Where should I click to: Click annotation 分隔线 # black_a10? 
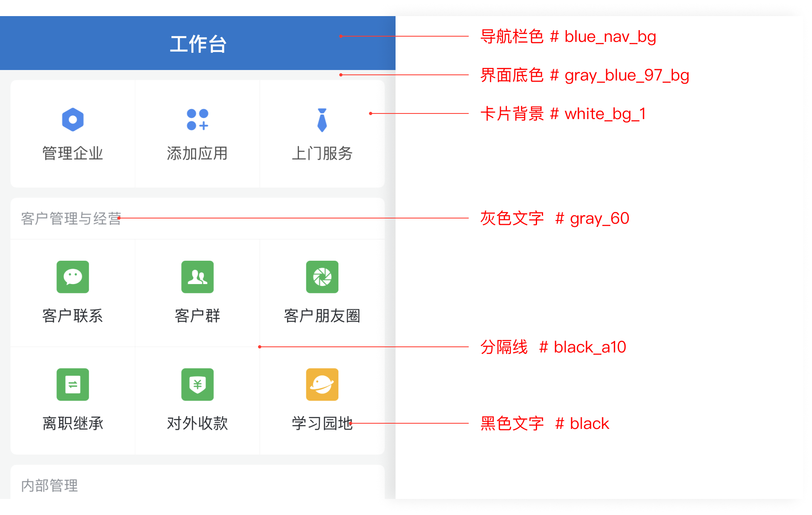click(553, 347)
